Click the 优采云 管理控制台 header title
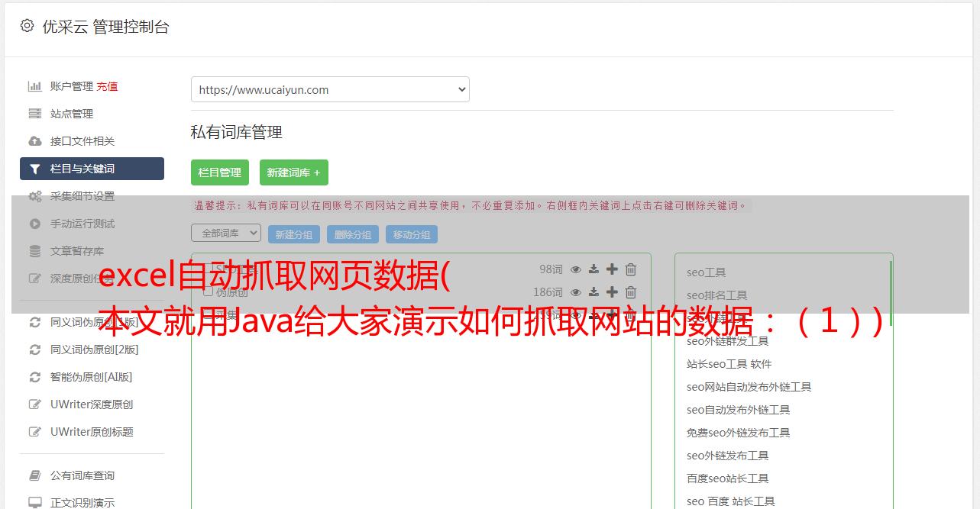 coord(105,27)
